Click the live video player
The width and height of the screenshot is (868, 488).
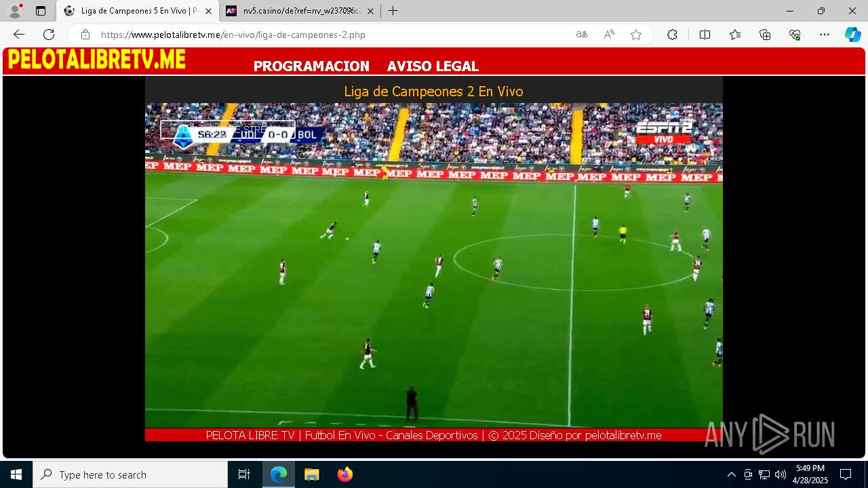pyautogui.click(x=433, y=266)
